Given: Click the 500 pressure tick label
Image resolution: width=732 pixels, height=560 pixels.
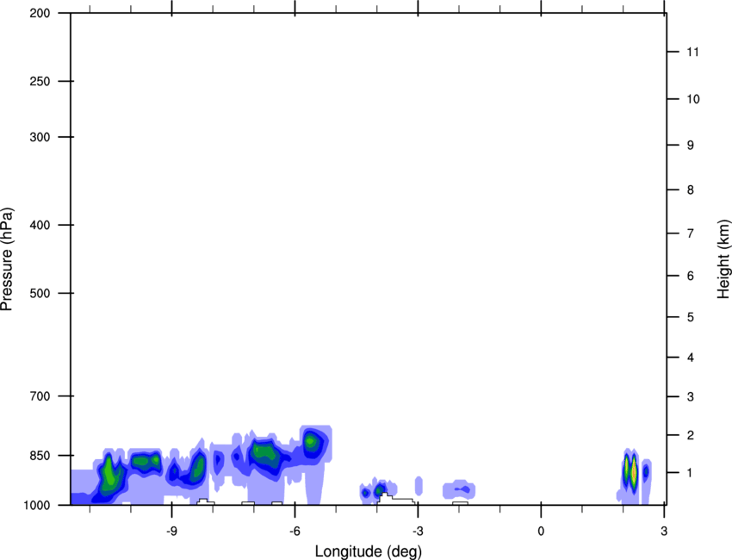Looking at the screenshot, I should click(x=39, y=293).
